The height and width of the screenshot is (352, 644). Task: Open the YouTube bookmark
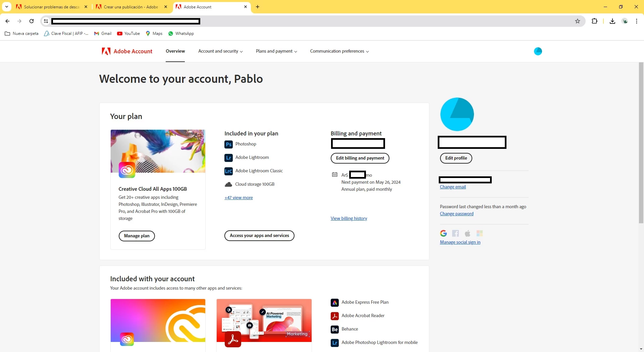tap(128, 34)
